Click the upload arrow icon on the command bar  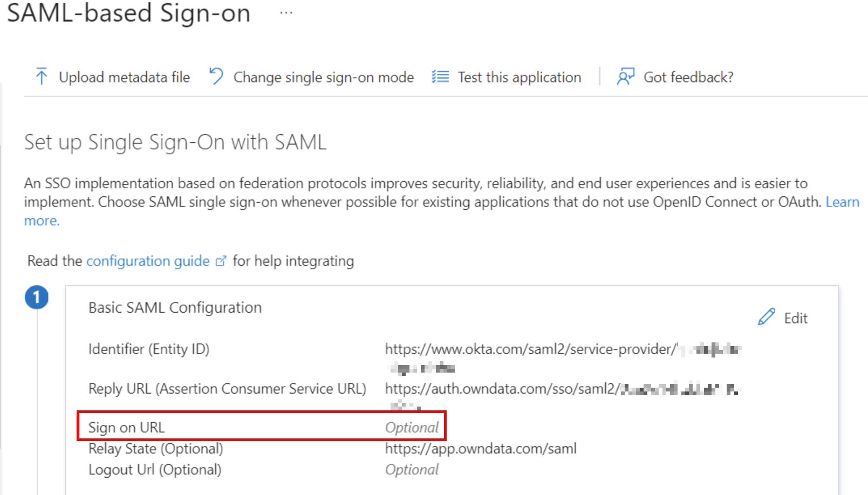point(41,77)
